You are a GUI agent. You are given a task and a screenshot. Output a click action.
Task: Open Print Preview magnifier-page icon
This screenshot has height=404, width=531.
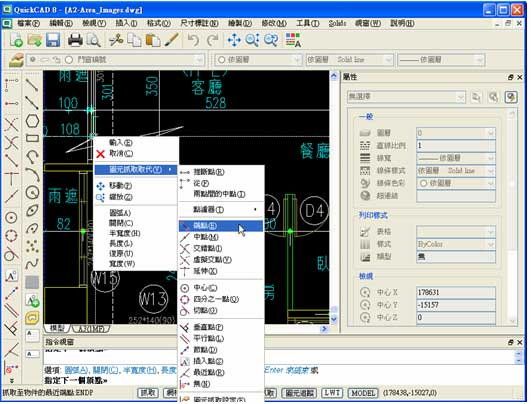click(93, 40)
